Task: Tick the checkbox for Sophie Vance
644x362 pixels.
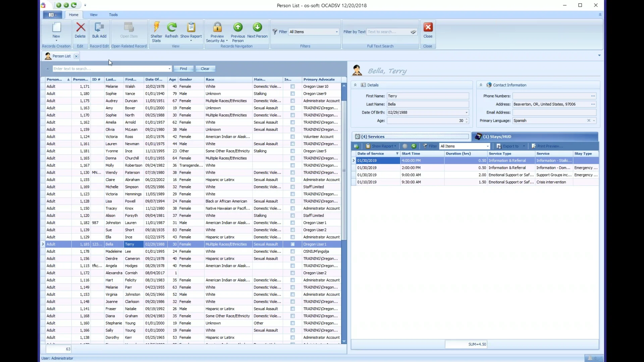Action: coord(292,94)
